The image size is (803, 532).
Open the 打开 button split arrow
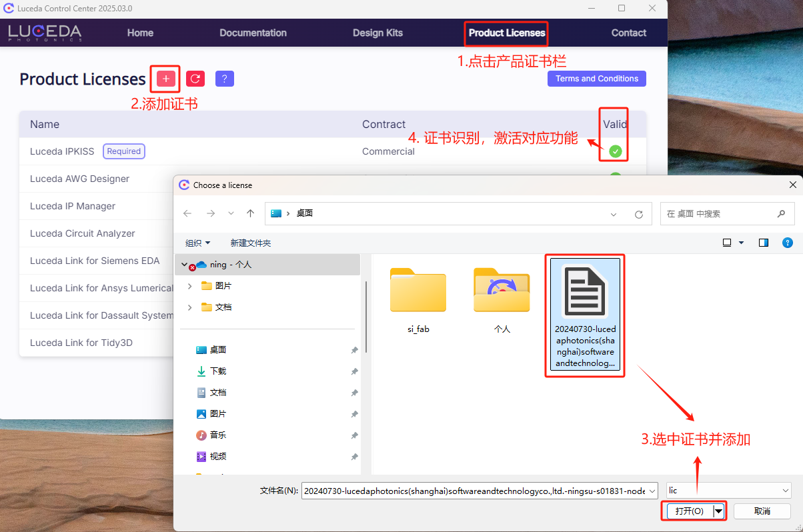tap(718, 511)
